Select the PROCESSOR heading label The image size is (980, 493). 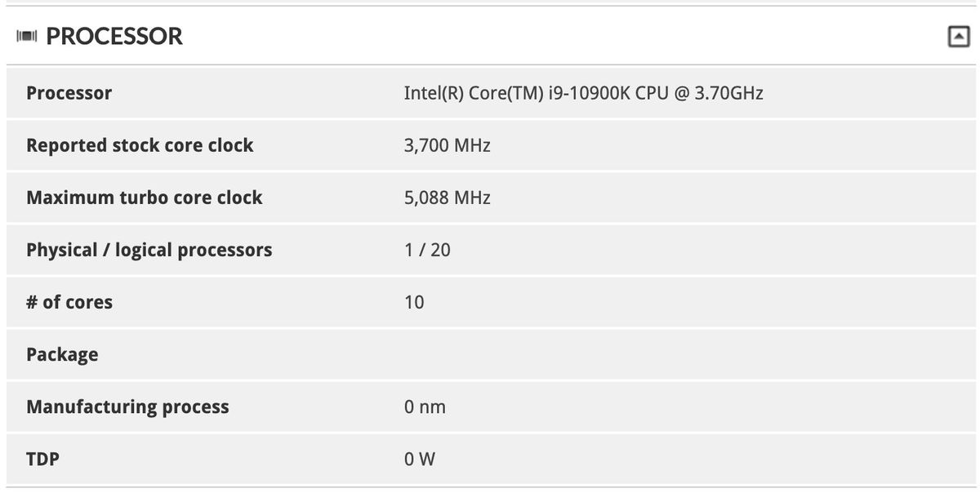pos(114,36)
